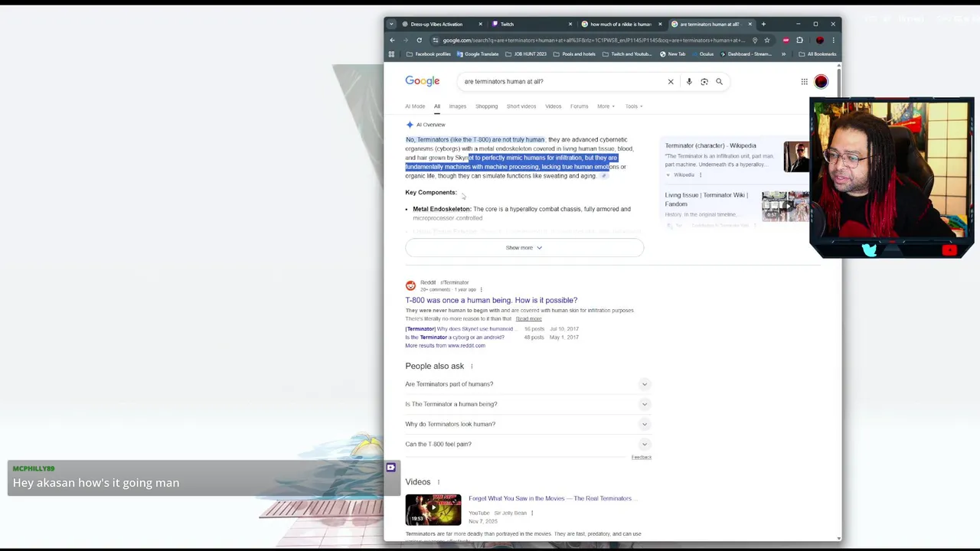The image size is (980, 551).
Task: Open the Google apps grid
Action: pyautogui.click(x=804, y=81)
